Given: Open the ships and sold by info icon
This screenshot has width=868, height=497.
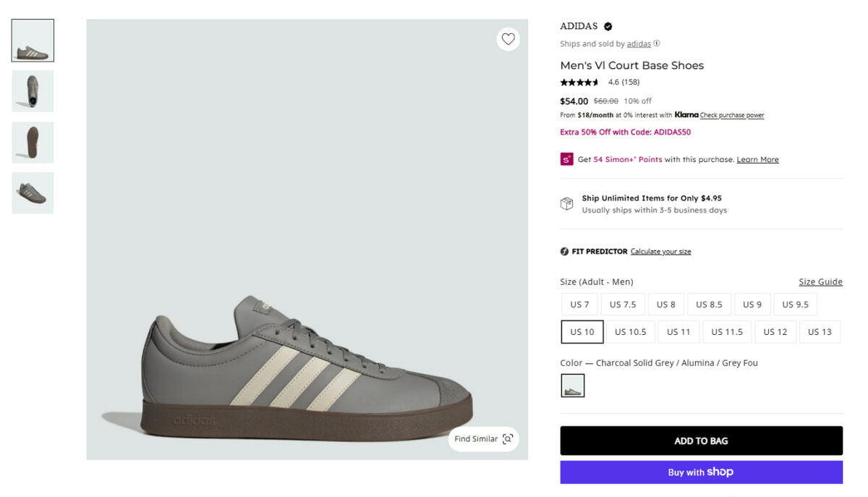Looking at the screenshot, I should point(657,43).
